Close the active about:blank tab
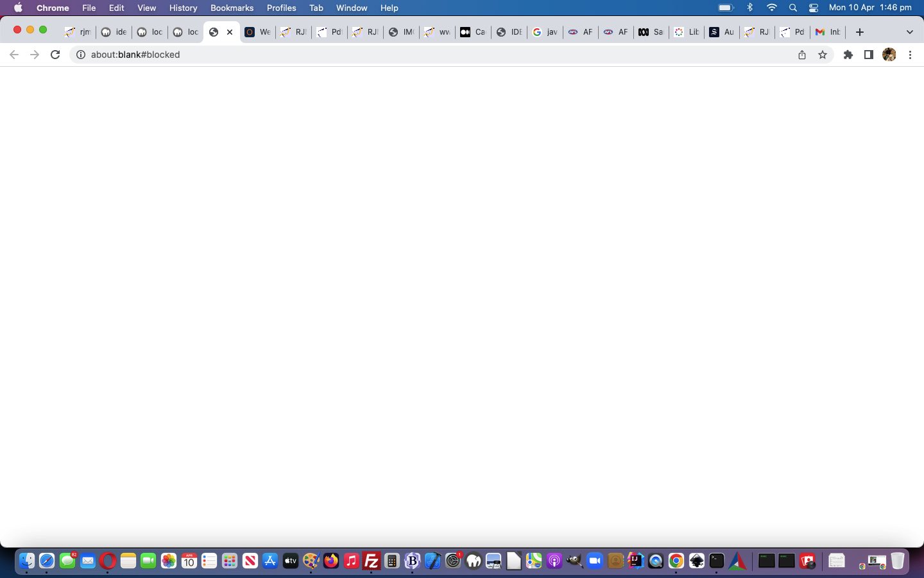The height and width of the screenshot is (578, 924). [230, 32]
